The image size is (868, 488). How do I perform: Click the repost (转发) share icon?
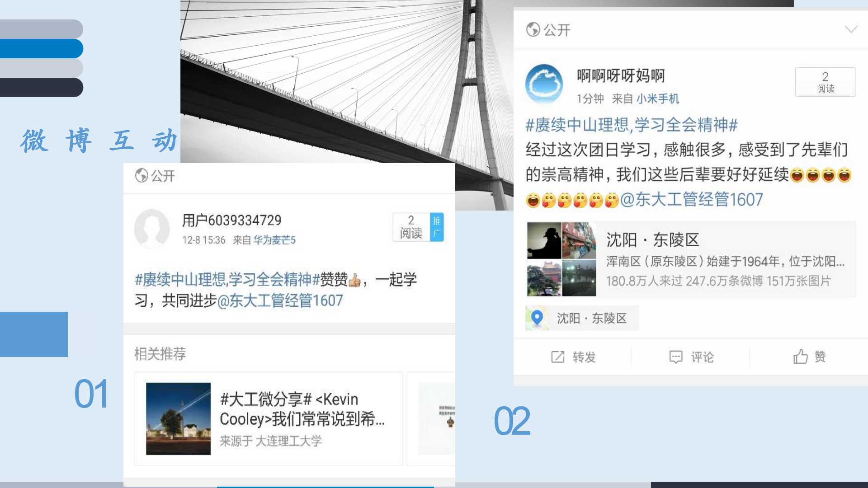(x=558, y=357)
